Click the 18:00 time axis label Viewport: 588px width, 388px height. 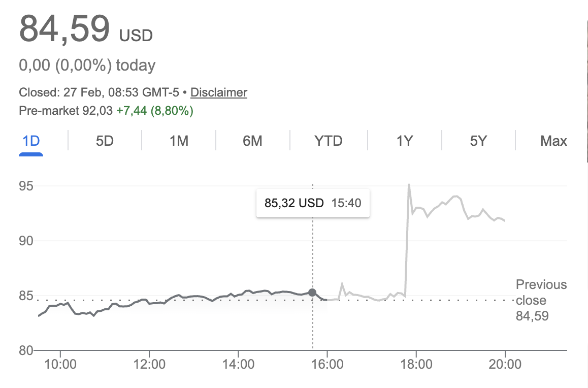click(416, 364)
